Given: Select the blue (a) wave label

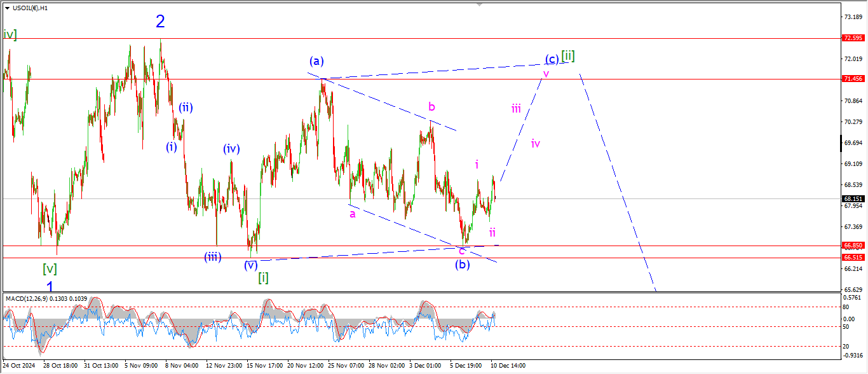Looking at the screenshot, I should [x=316, y=61].
